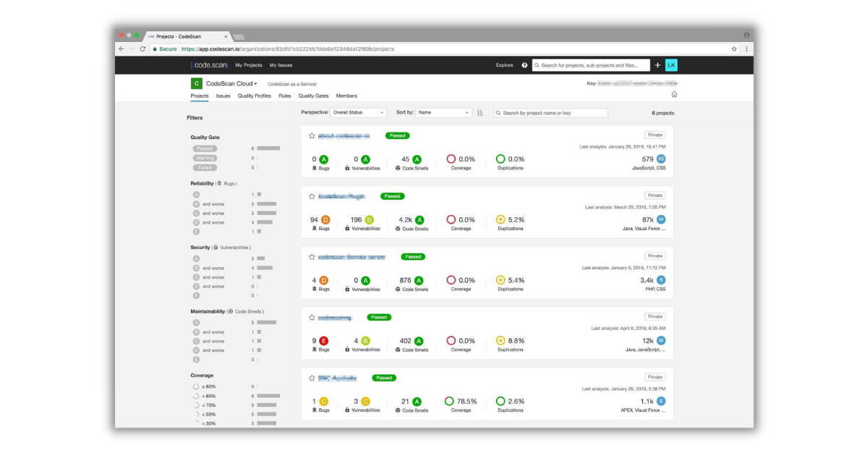This screenshot has width=868, height=456.
Task: Star the first project to favorite it
Action: coord(311,135)
